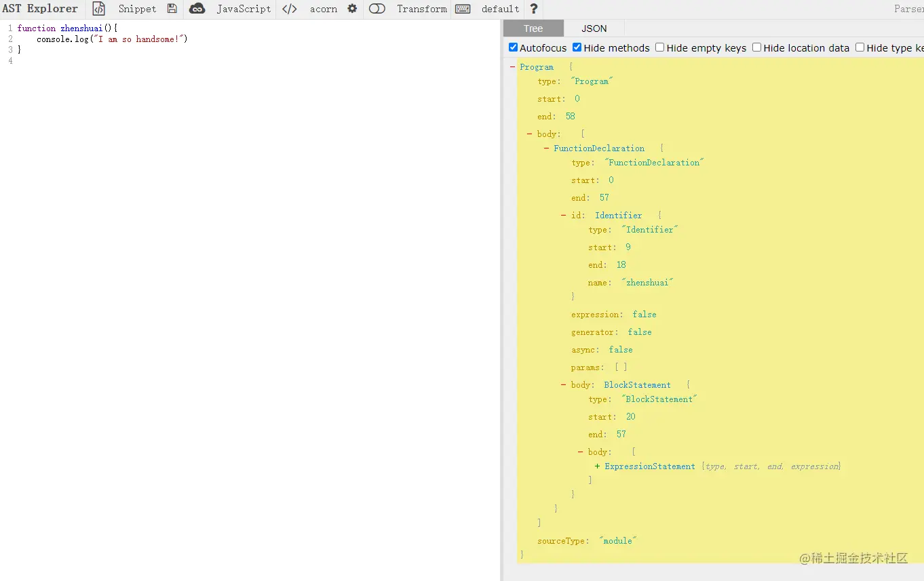Expand the ExpressionStatement node
The height and width of the screenshot is (581, 924).
(x=598, y=466)
